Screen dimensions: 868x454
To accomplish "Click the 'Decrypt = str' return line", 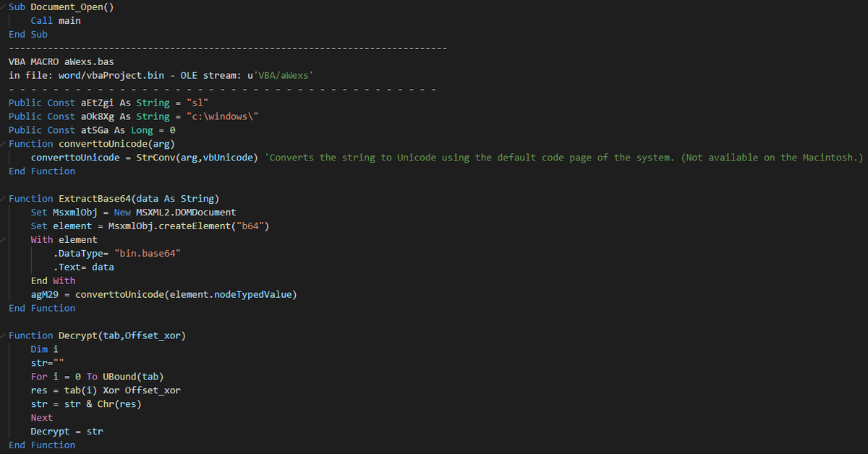I will (x=67, y=432).
